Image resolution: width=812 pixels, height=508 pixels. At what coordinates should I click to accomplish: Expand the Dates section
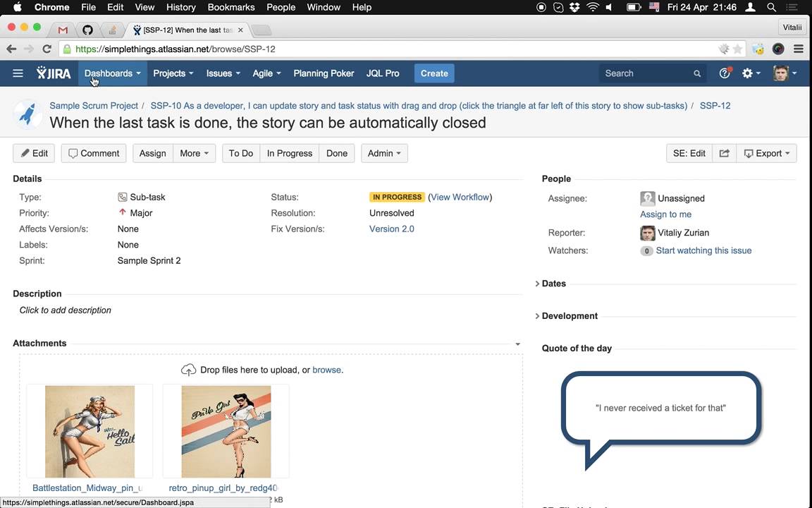tap(553, 284)
